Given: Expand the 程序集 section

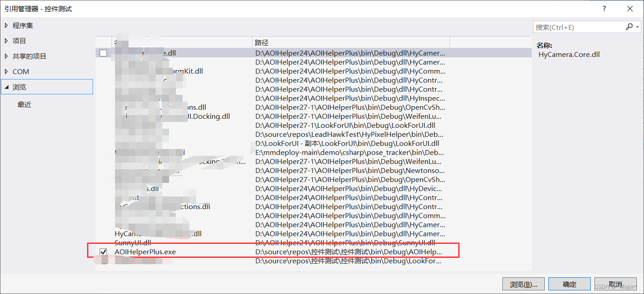Looking at the screenshot, I should (x=5, y=25).
